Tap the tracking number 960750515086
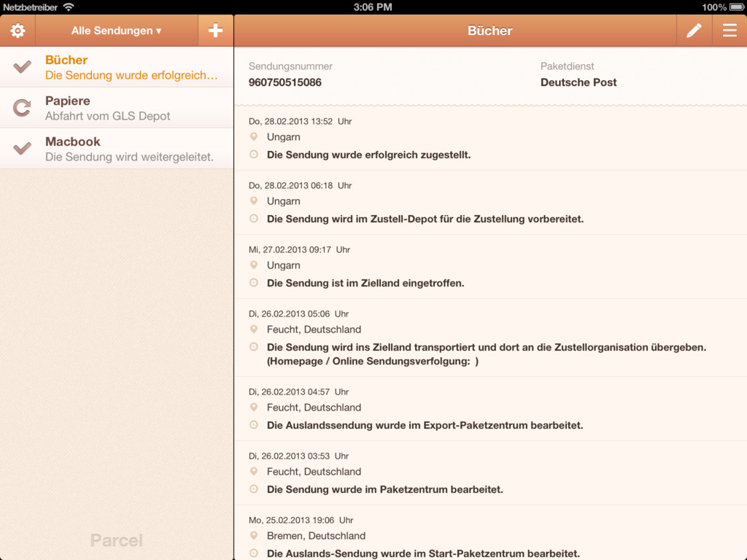This screenshot has height=560, width=747. click(285, 82)
